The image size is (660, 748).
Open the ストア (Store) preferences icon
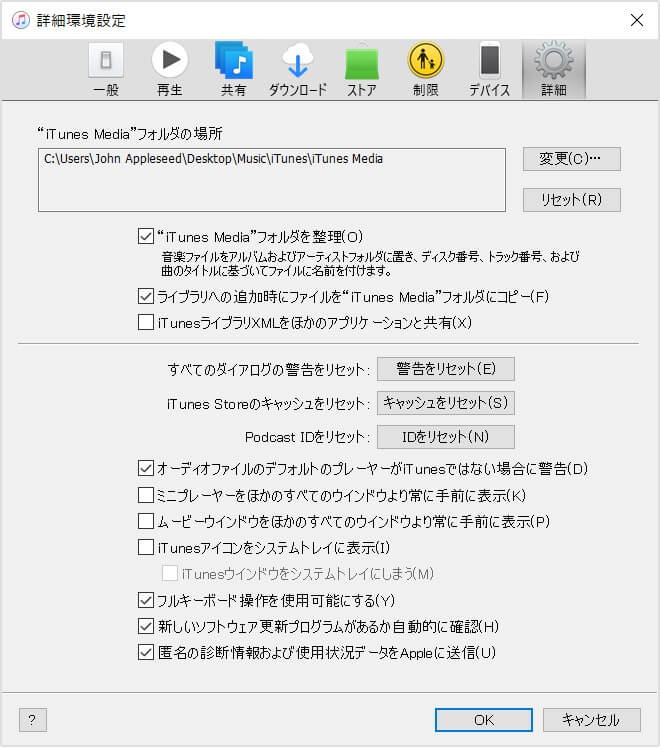[361, 70]
